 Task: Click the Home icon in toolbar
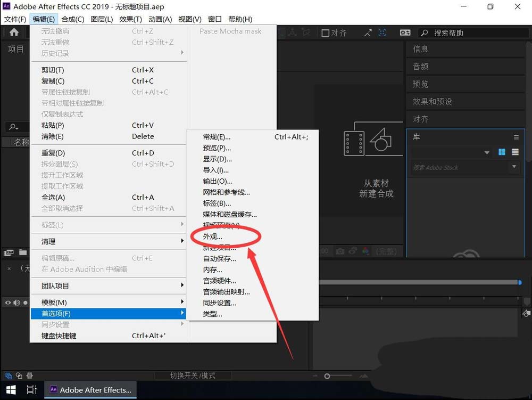coord(14,32)
